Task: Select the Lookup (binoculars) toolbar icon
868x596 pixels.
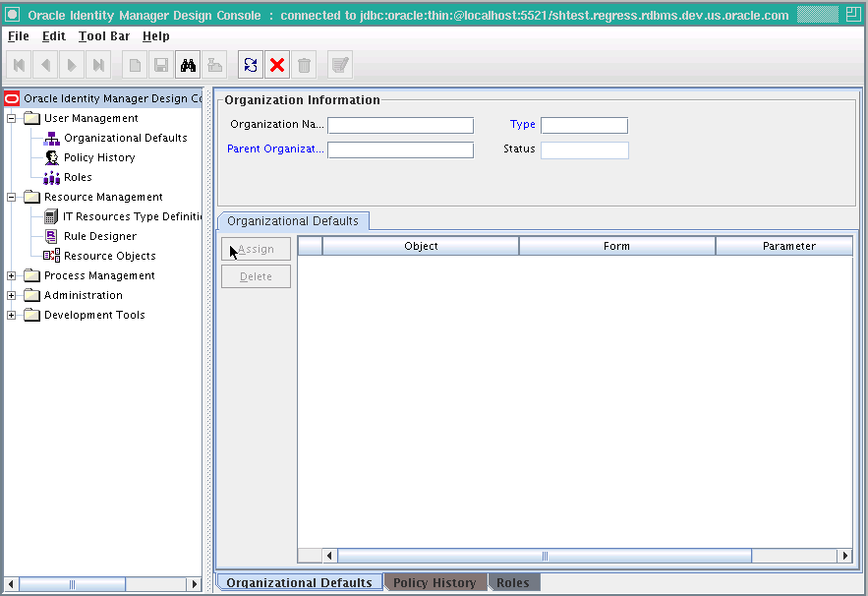Action: (x=187, y=64)
